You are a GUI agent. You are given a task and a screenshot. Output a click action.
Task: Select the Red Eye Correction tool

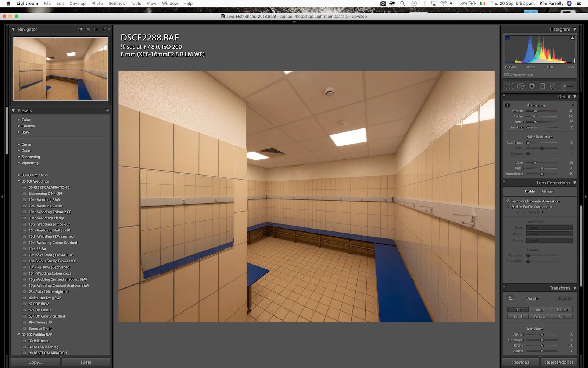pyautogui.click(x=532, y=86)
